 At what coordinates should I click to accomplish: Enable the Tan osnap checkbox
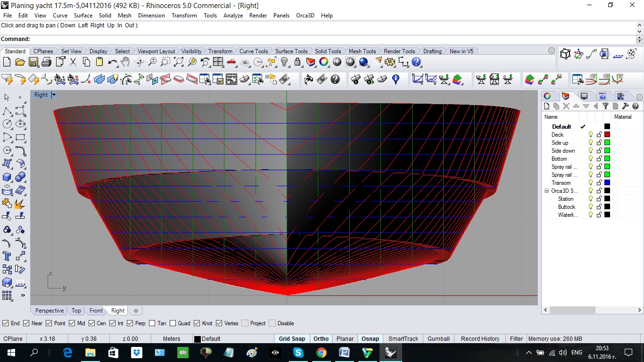click(x=152, y=323)
